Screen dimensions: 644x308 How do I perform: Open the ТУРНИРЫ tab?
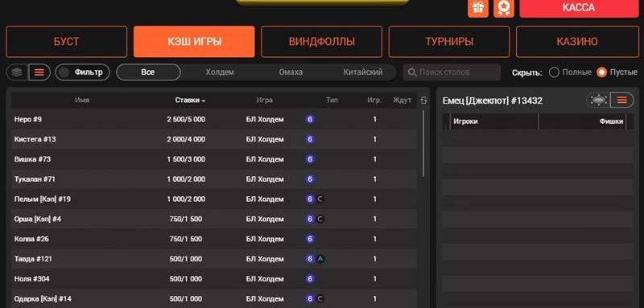(449, 42)
